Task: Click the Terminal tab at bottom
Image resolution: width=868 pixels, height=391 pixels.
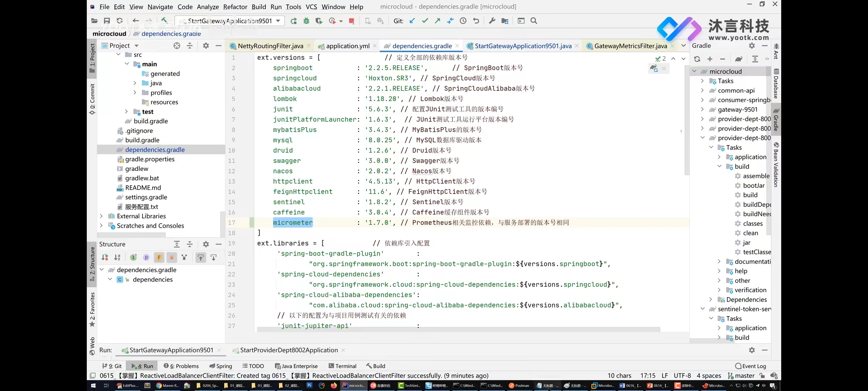Action: click(x=342, y=366)
